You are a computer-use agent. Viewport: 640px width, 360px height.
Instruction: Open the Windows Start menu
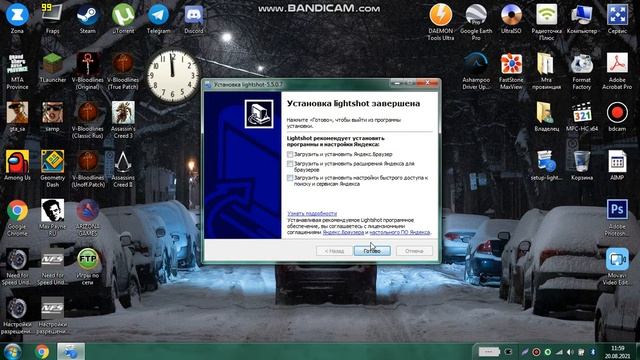[x=12, y=351]
